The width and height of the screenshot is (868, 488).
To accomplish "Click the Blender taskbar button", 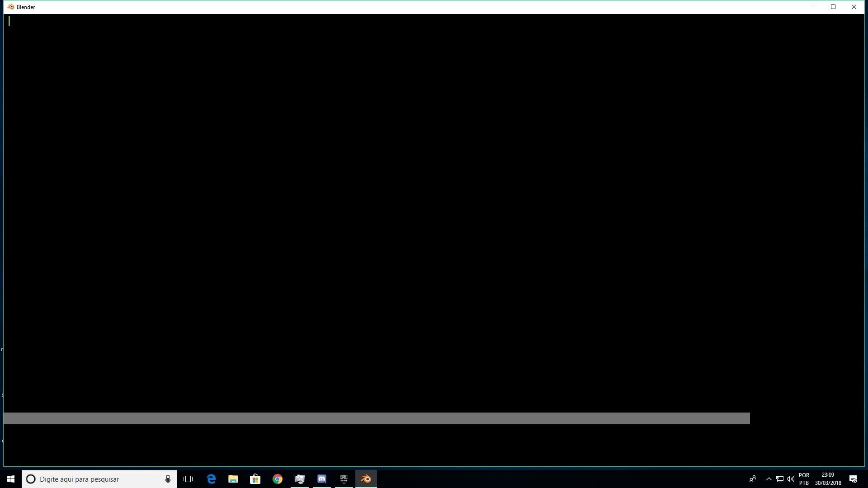I will [x=366, y=479].
